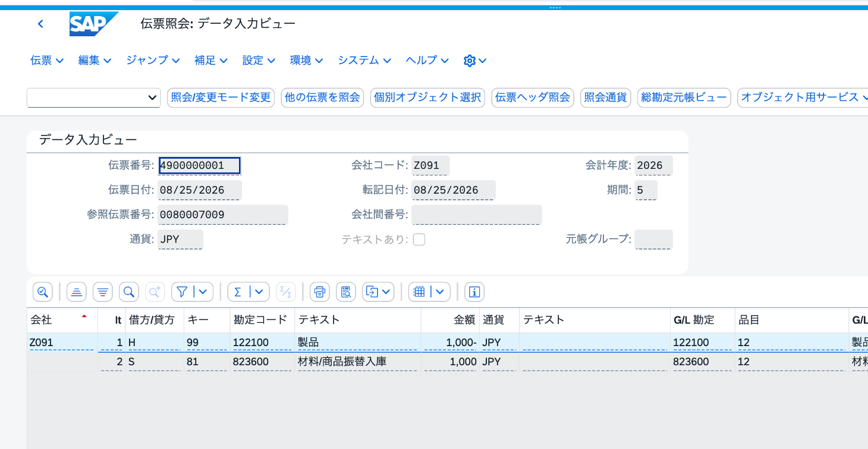The image size is (868, 449).
Task: Open the オブジェクト用サービス dropdown
Action: (803, 97)
